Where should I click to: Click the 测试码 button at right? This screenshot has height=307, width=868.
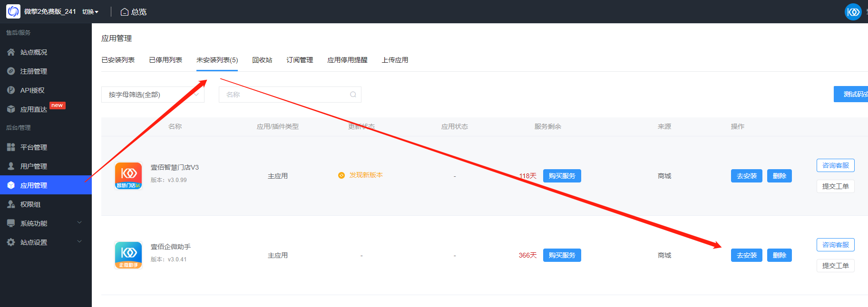coord(851,94)
